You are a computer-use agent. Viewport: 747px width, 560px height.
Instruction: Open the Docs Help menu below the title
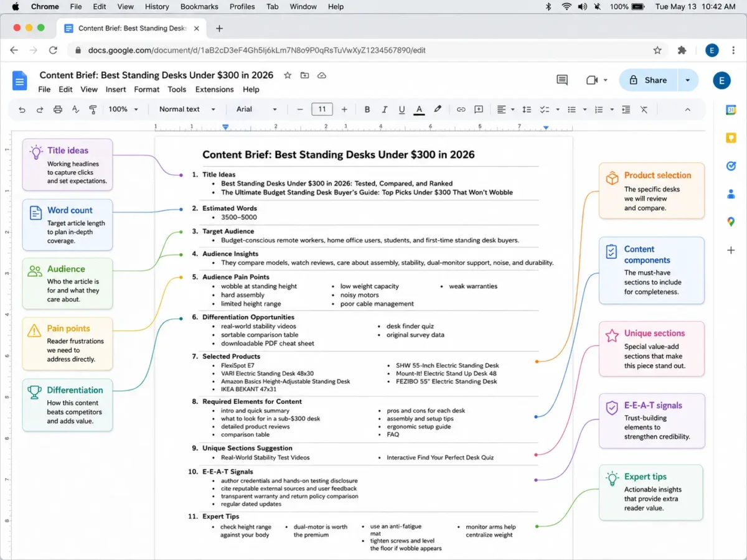(251, 90)
